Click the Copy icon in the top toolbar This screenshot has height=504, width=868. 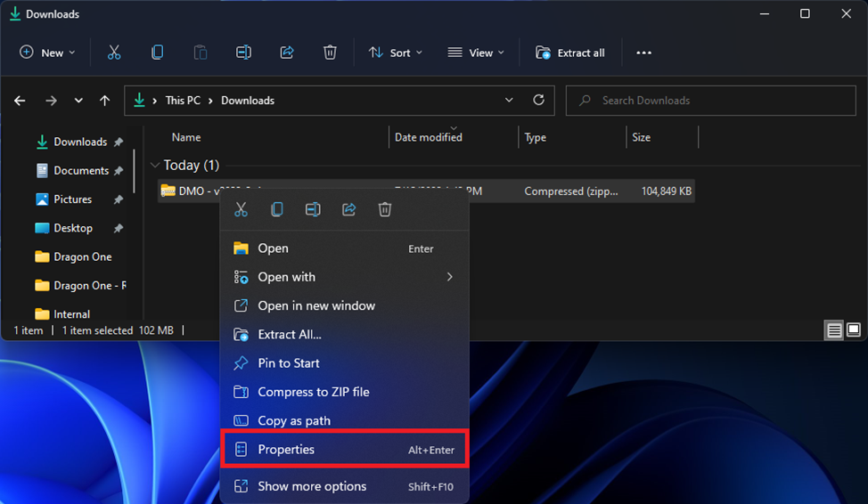[x=157, y=53]
